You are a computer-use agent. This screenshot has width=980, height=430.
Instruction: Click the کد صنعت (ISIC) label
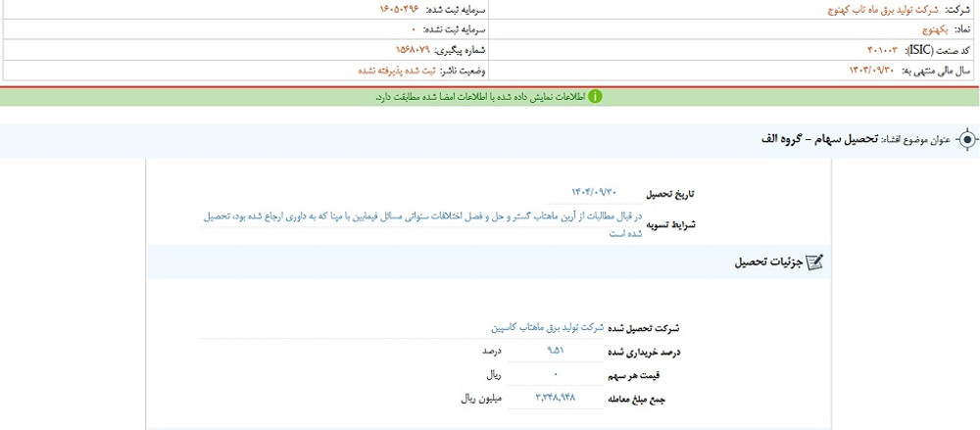pos(938,50)
